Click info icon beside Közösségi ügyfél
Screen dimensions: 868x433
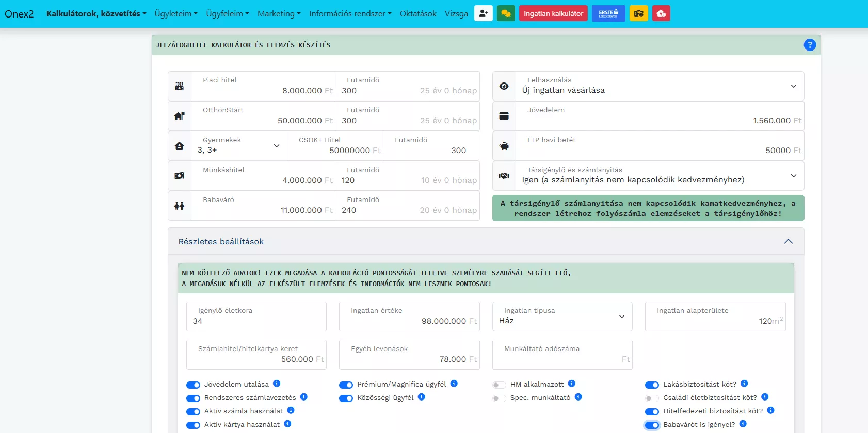coord(421,397)
